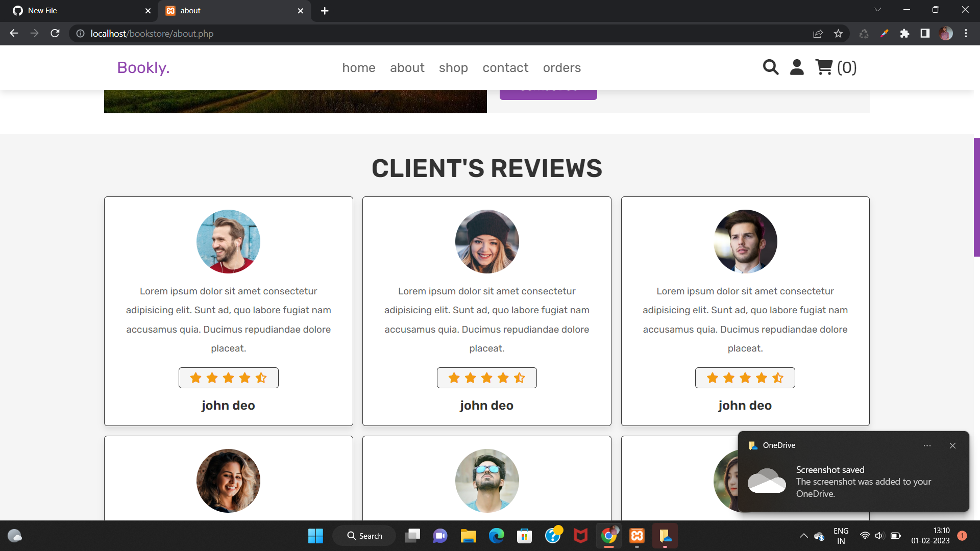Dismiss the OneDrive notification
Viewport: 980px width, 551px height.
(952, 445)
